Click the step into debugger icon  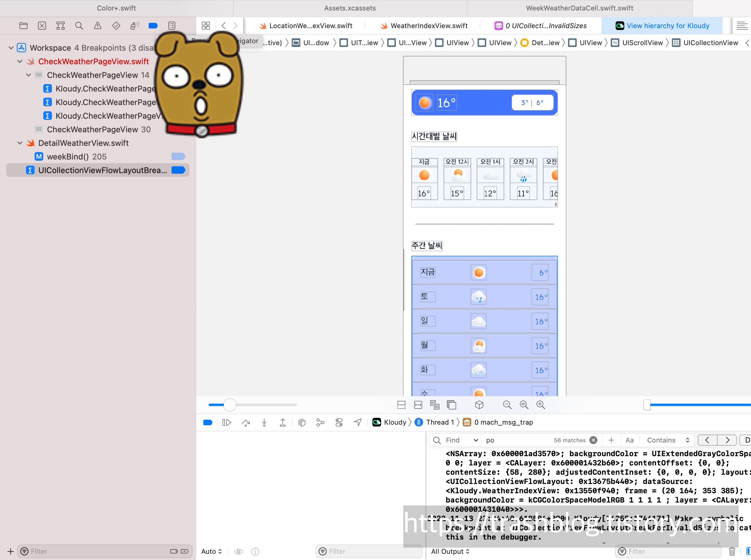(264, 422)
